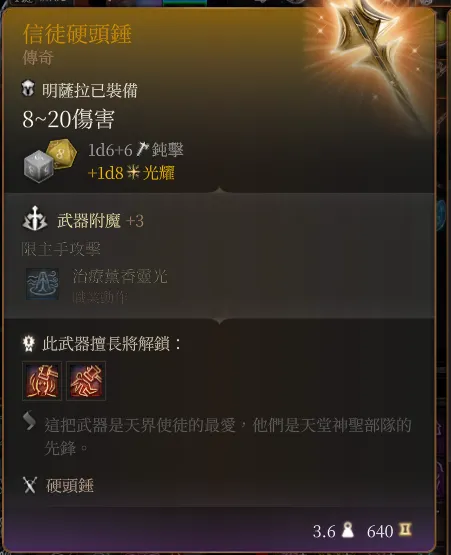Click the gray d6 damage die
This screenshot has width=451, height=555.
[39, 166]
